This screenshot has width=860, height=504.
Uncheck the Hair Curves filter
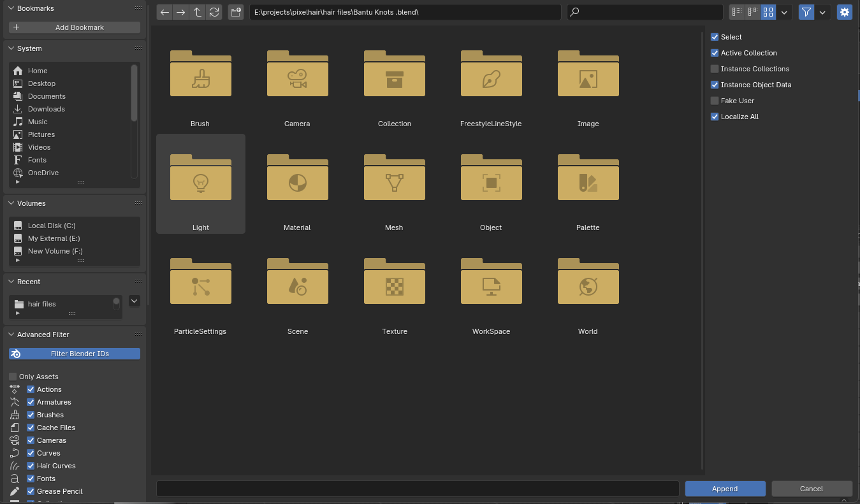(x=31, y=466)
